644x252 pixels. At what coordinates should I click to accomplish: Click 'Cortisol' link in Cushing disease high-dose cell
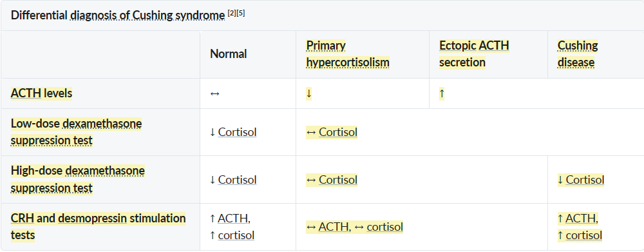[x=585, y=180]
